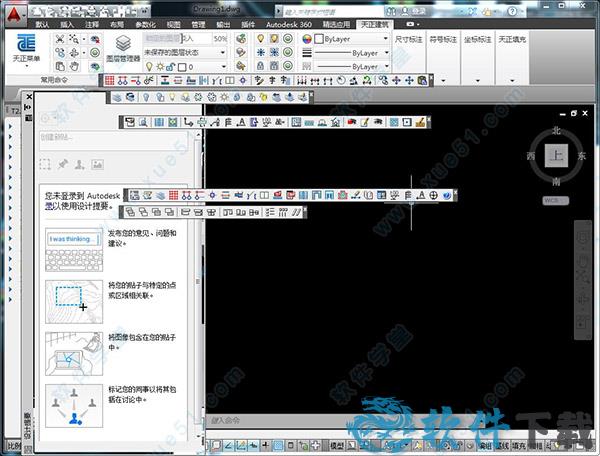The image size is (600, 456).
Task: Open the WCS coordinate system dropdown
Action: pyautogui.click(x=556, y=200)
